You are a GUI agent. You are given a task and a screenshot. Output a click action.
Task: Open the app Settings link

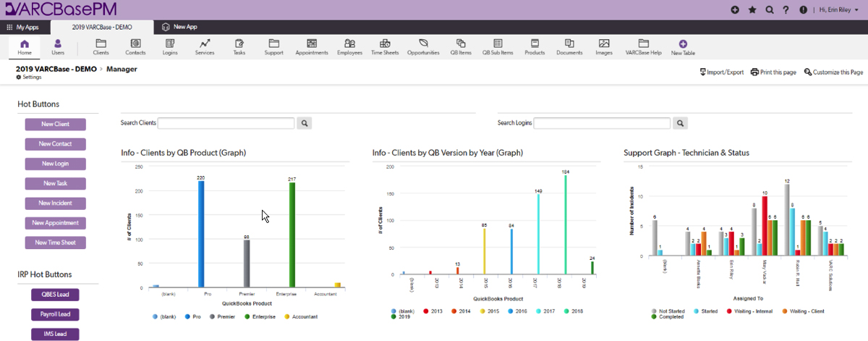(29, 77)
